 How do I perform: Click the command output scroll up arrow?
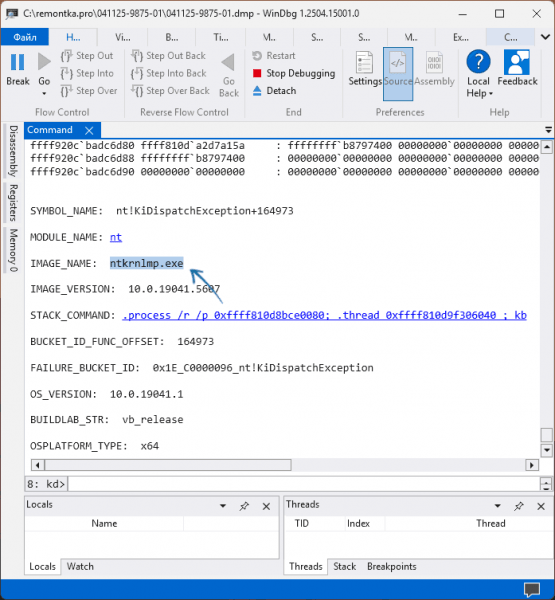pyautogui.click(x=547, y=147)
